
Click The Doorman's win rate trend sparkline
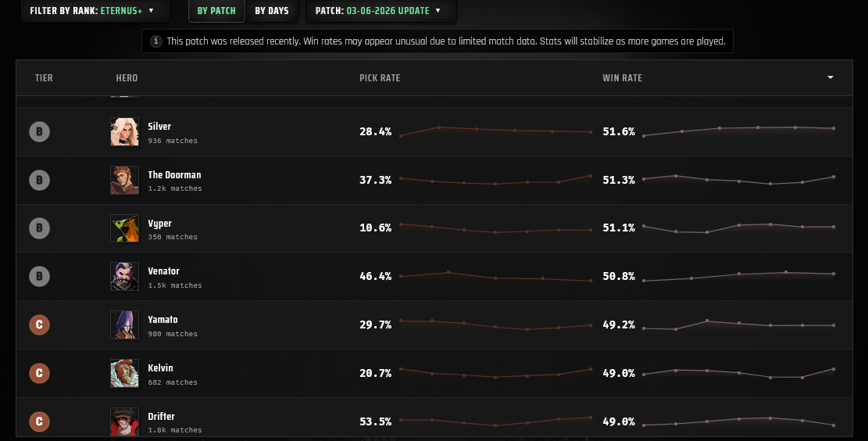tap(739, 180)
